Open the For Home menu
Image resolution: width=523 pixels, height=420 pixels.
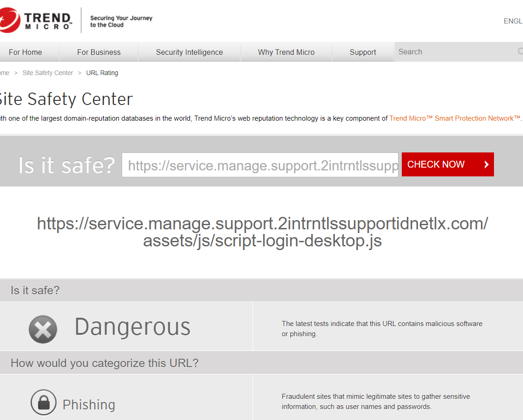25,52
